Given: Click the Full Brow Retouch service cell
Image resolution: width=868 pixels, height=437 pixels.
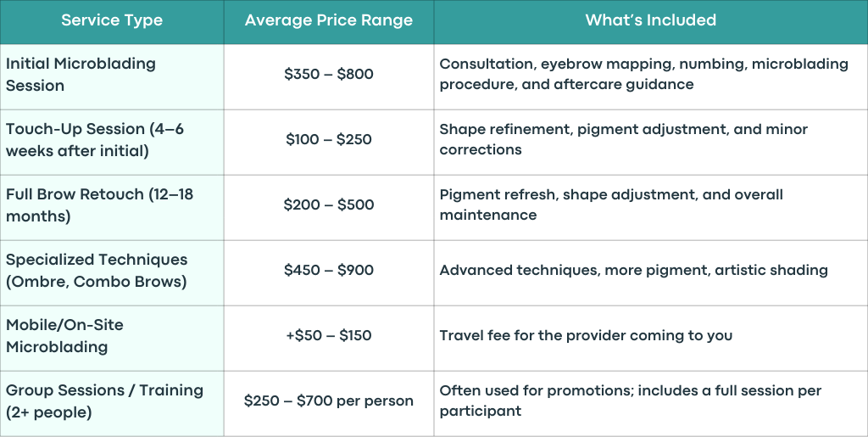Looking at the screenshot, I should pos(112,207).
